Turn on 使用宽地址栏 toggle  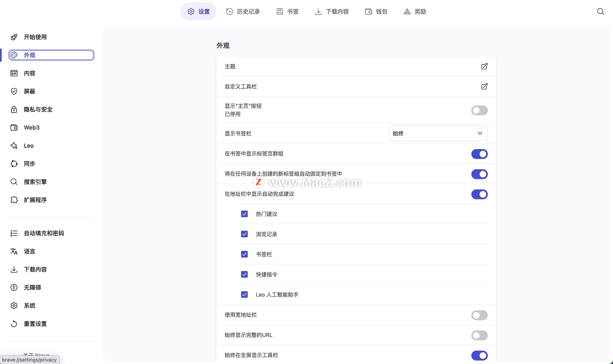(479, 315)
